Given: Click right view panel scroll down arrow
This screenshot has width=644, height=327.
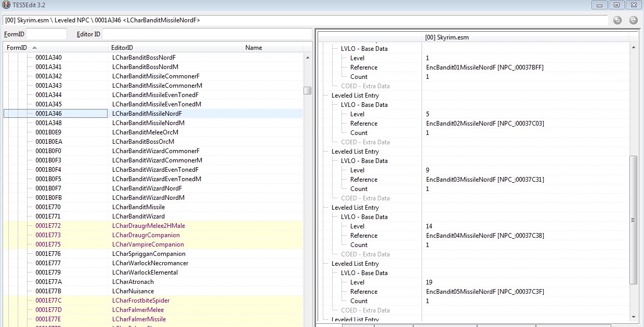Looking at the screenshot, I should pyautogui.click(x=633, y=317).
